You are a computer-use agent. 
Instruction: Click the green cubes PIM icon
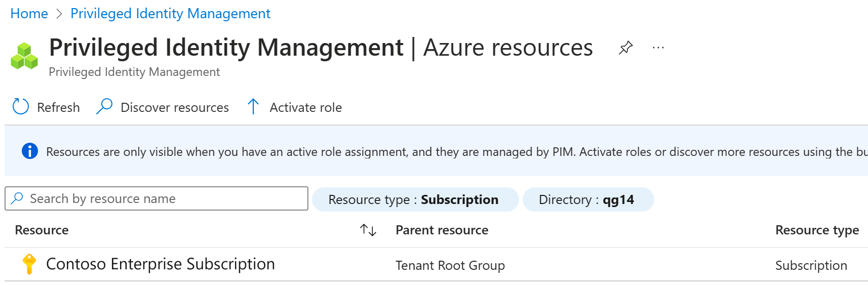24,56
